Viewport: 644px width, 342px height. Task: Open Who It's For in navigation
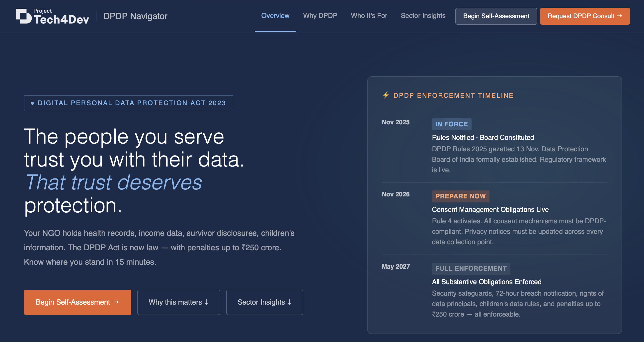pyautogui.click(x=369, y=16)
